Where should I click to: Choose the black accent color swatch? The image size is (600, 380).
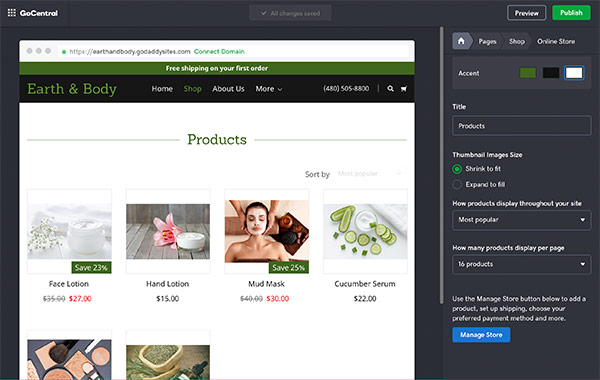click(551, 73)
